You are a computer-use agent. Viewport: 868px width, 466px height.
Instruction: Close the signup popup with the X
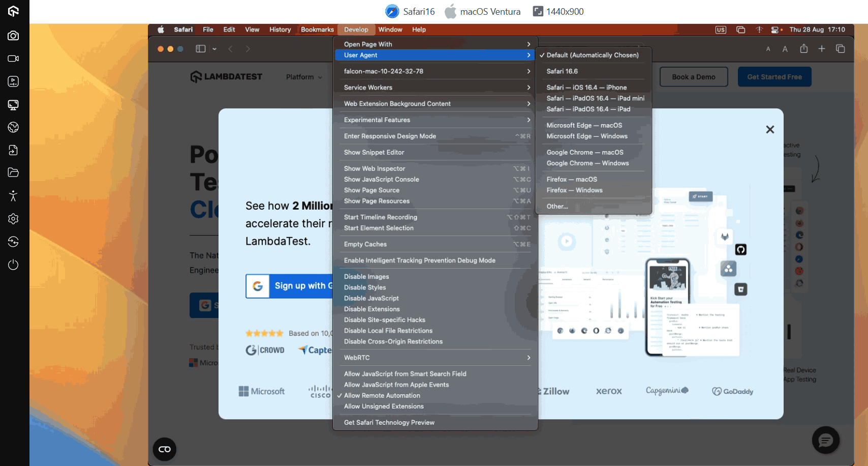770,130
